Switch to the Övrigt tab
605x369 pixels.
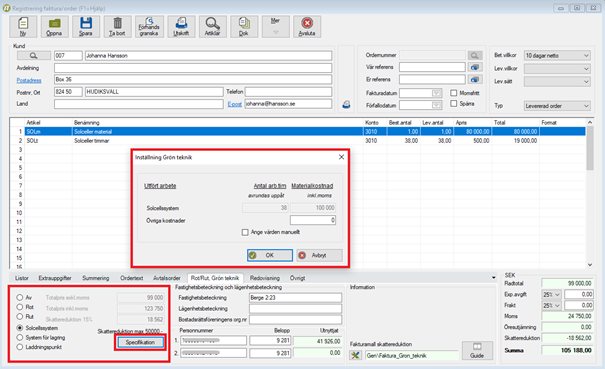pos(297,278)
